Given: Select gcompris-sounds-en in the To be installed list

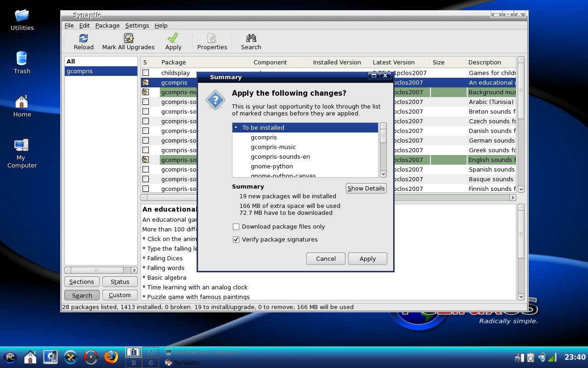Looking at the screenshot, I should coord(280,157).
